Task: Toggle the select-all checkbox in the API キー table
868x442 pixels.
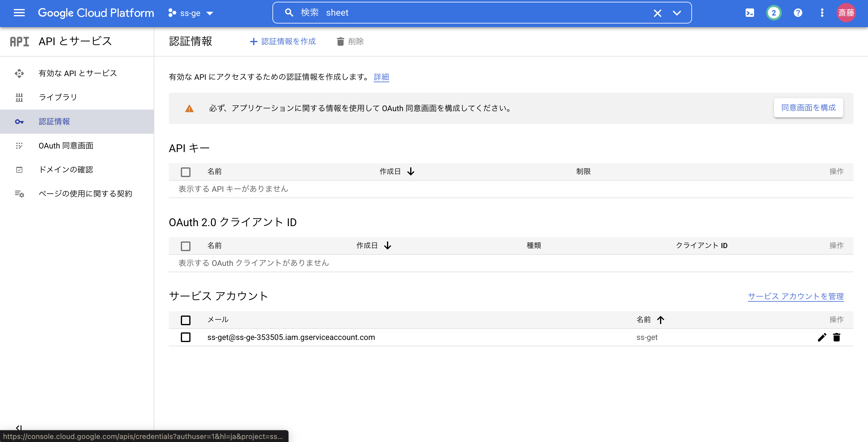Action: pyautogui.click(x=186, y=172)
